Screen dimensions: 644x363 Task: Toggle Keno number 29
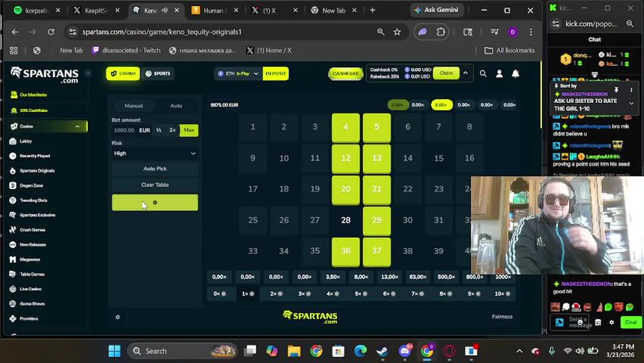376,220
